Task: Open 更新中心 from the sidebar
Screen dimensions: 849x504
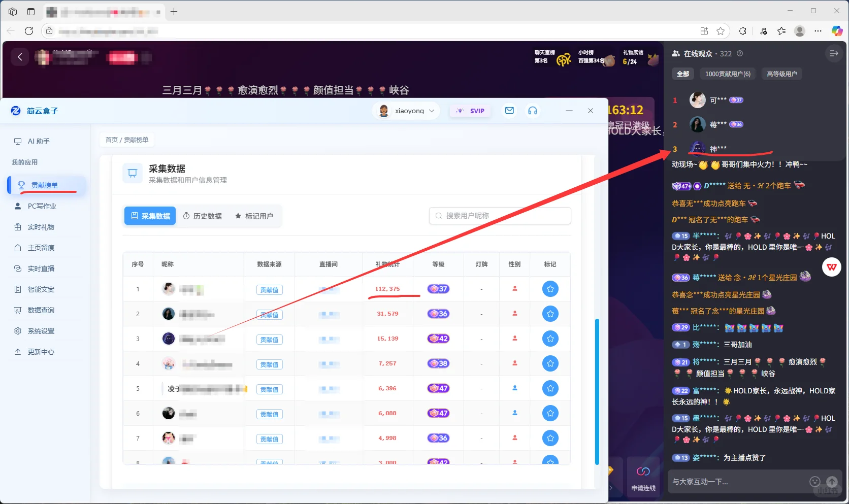Action: click(x=40, y=351)
